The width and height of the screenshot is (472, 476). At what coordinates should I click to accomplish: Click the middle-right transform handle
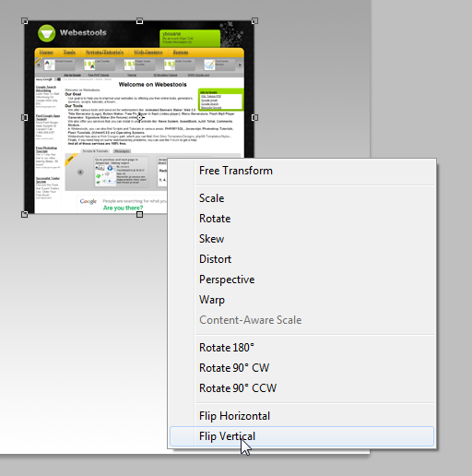click(x=254, y=117)
